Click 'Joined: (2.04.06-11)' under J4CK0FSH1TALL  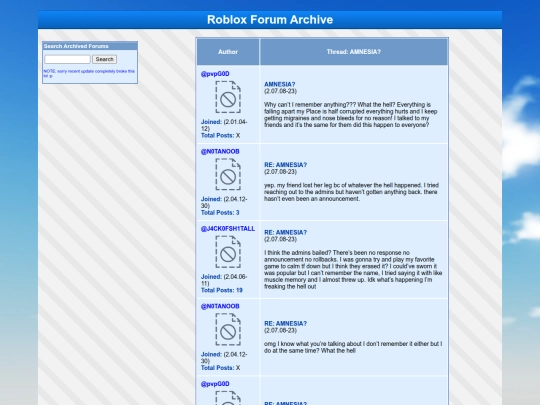(x=224, y=280)
